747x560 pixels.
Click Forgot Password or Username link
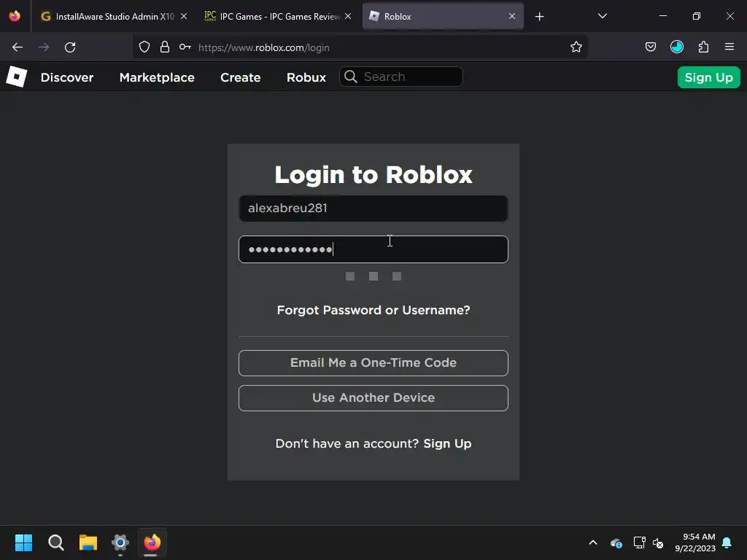(x=373, y=310)
